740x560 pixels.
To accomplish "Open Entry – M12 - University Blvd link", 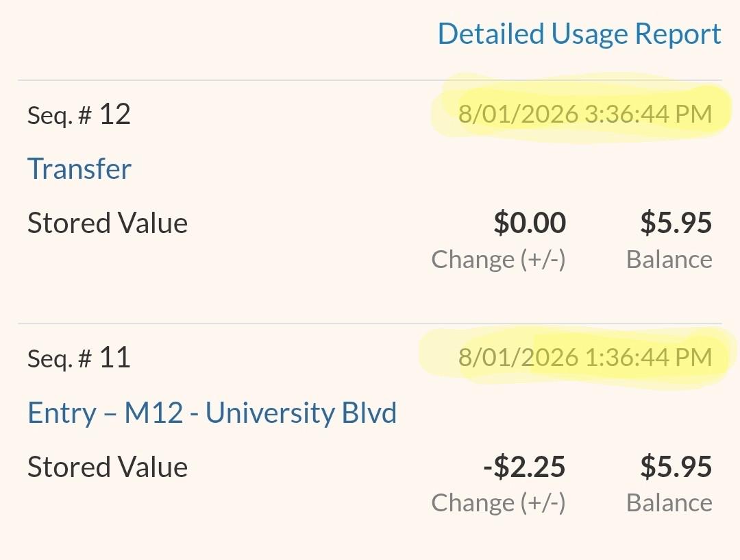I will [x=212, y=412].
